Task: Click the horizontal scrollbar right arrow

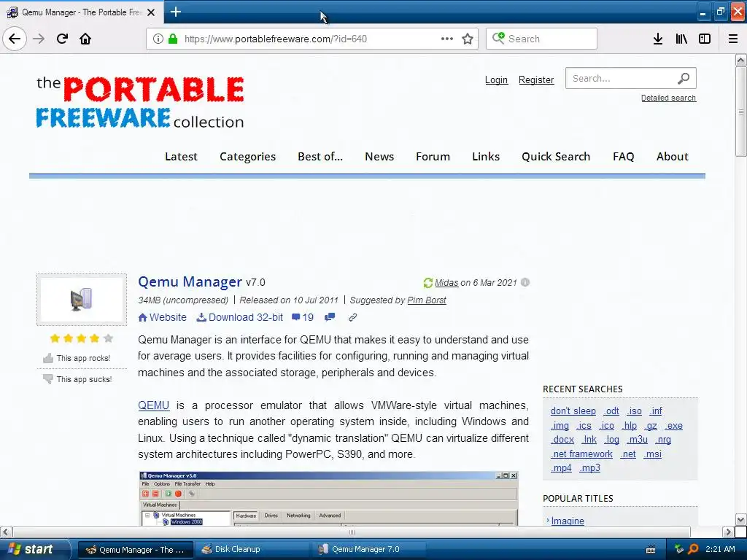Action: pos(728,532)
